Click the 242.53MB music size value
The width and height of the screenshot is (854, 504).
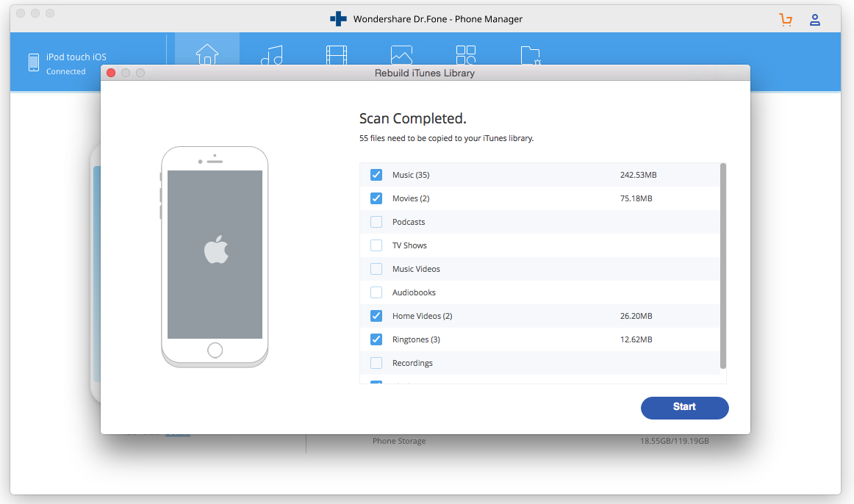coord(639,175)
